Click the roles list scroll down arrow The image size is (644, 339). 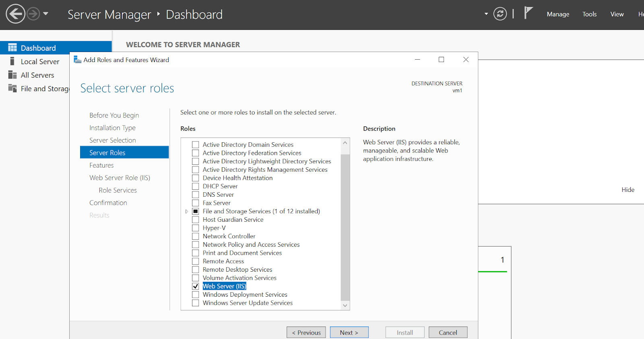(345, 306)
